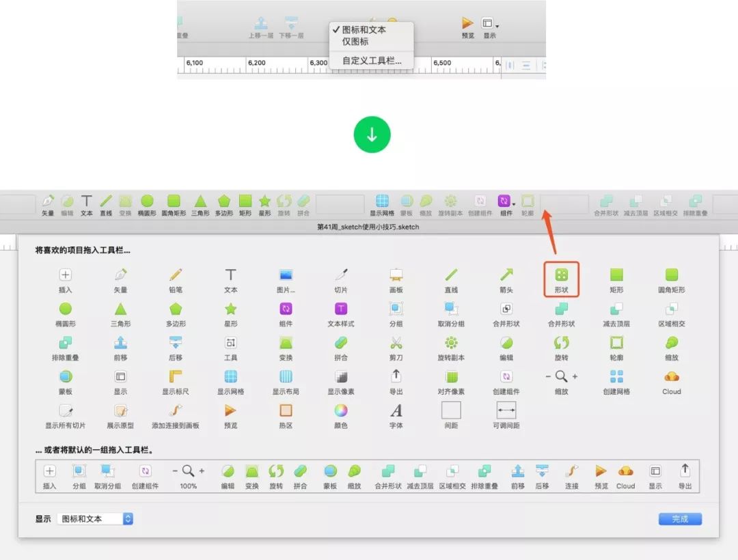Pick the 显示像素 show pixels item
The height and width of the screenshot is (560, 738).
pos(341,382)
